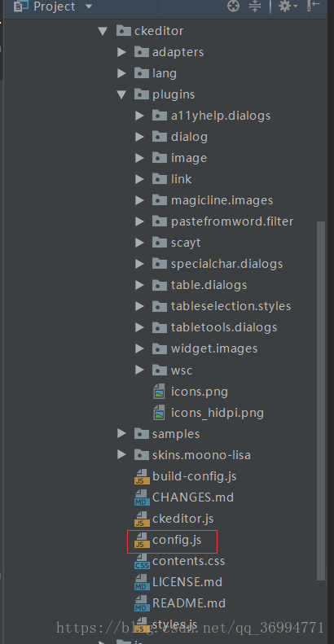Screen dimensions: 334x644
Task: Select the tableselection.styles folder name
Action: coord(231,306)
